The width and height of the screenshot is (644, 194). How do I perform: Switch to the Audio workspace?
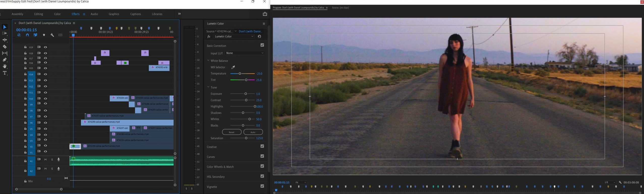pyautogui.click(x=94, y=14)
